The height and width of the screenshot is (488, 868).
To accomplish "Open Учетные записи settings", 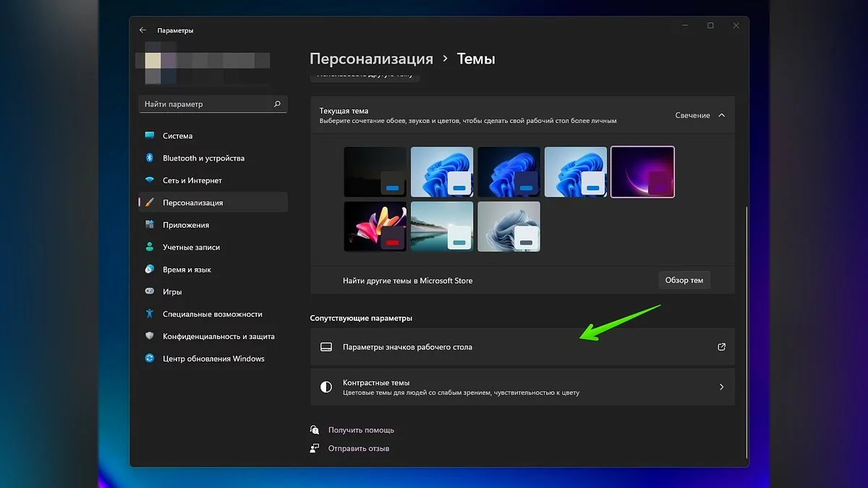I will point(191,247).
